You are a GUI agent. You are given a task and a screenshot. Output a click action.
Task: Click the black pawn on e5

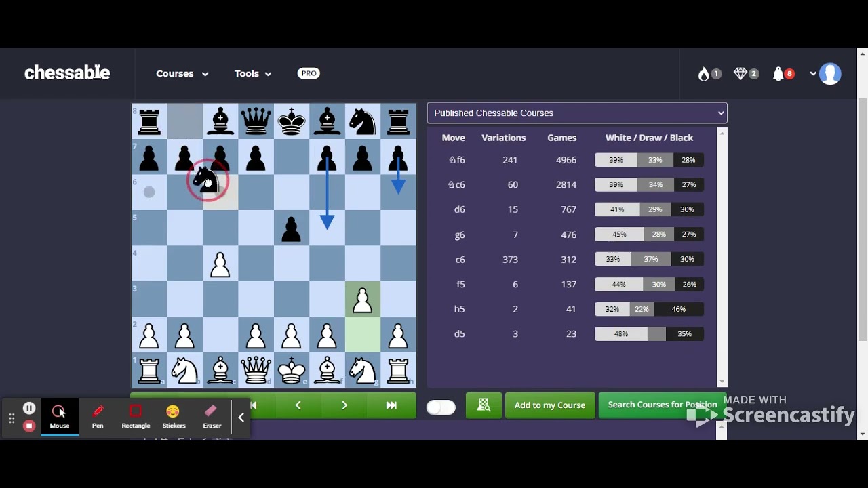(x=292, y=228)
